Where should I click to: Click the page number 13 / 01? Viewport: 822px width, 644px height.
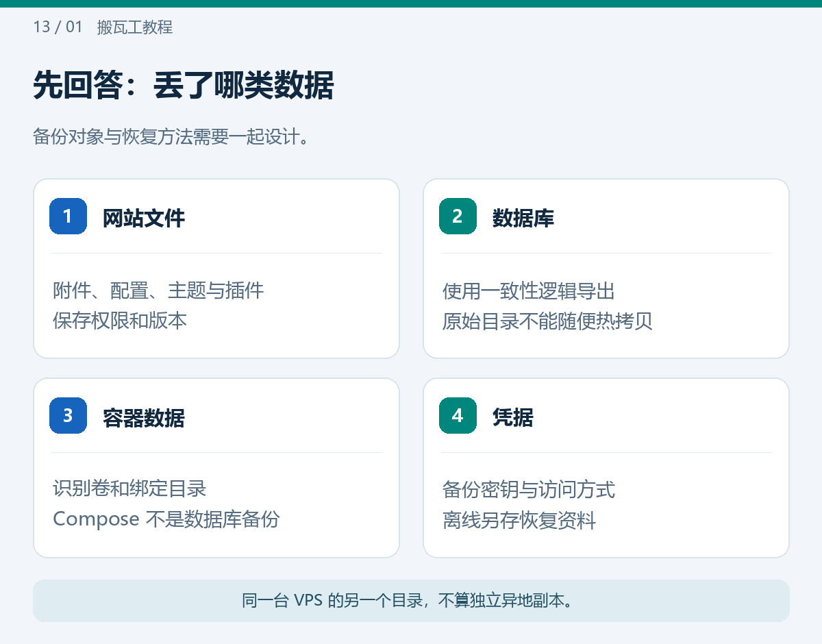tap(58, 27)
